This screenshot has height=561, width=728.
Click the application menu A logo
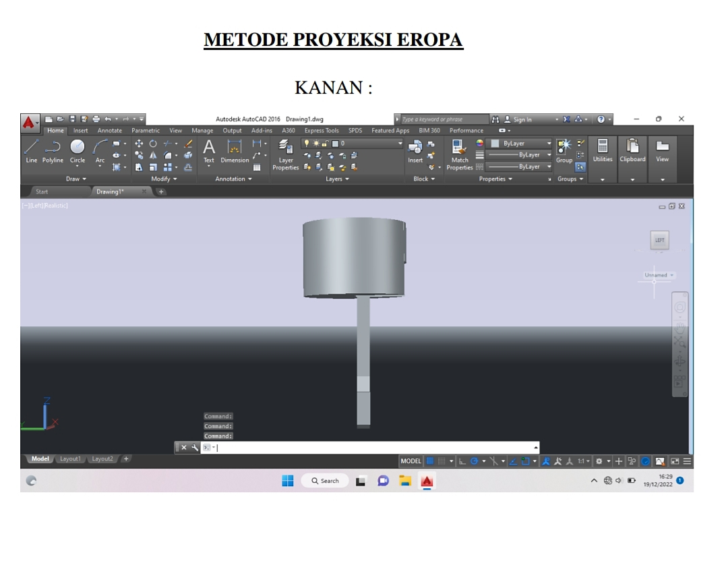coord(29,123)
